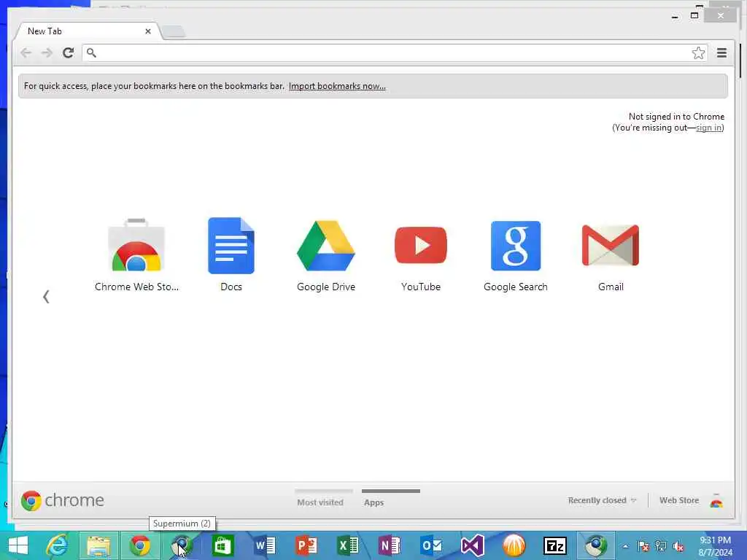This screenshot has width=747, height=560.
Task: Click the Chrome logo at bottom left
Action: pyautogui.click(x=63, y=500)
